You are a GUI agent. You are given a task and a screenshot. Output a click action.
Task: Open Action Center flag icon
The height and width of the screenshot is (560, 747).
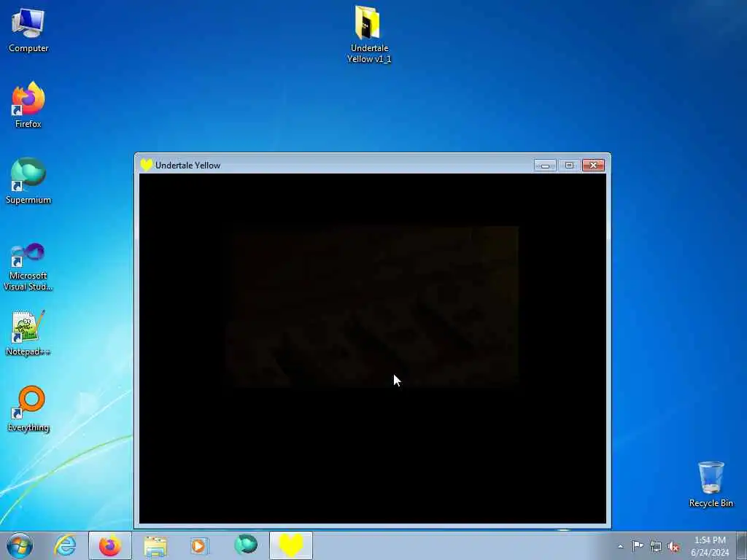click(x=638, y=546)
